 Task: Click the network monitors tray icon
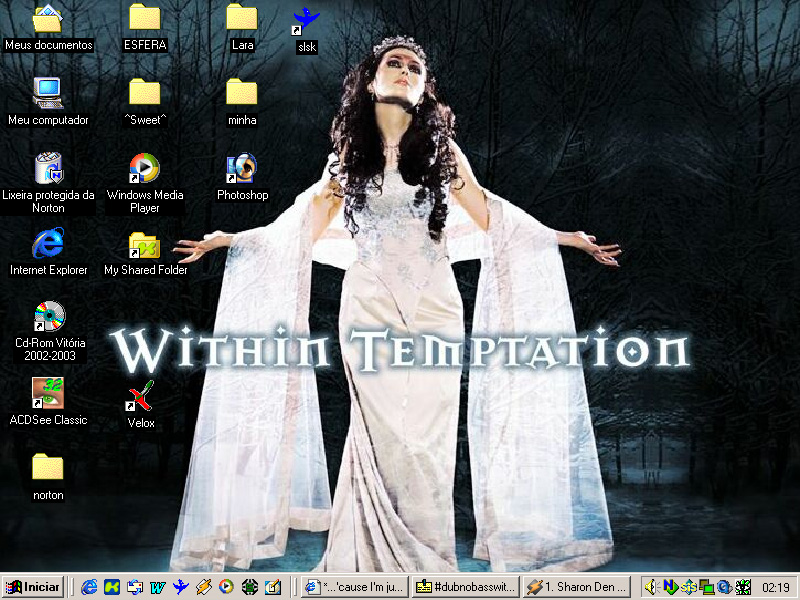point(707,588)
